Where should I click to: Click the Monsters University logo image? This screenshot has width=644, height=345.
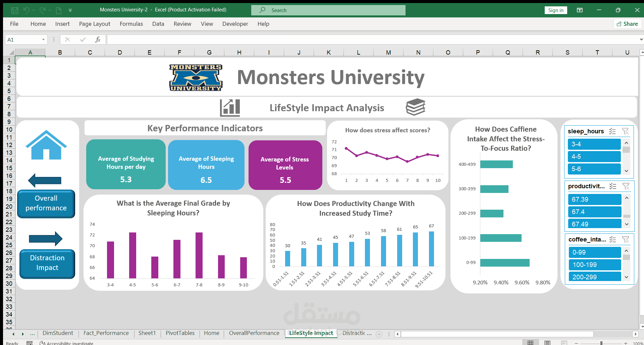click(x=196, y=78)
